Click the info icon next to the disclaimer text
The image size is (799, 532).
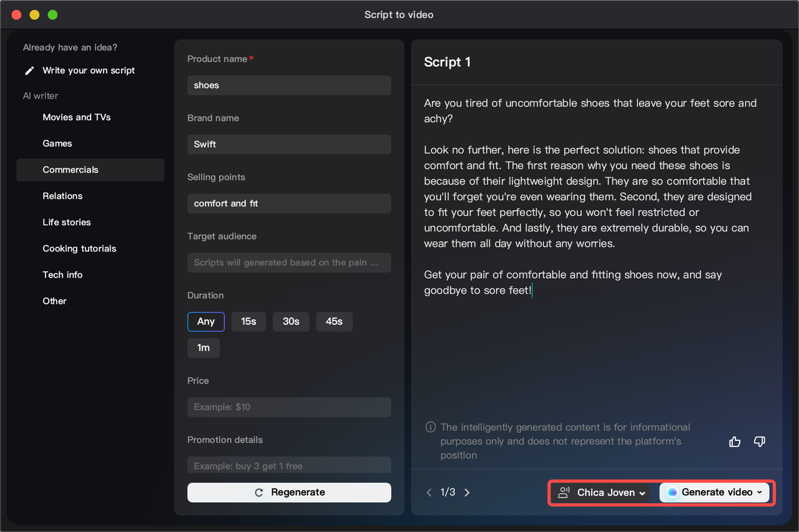pyautogui.click(x=430, y=427)
